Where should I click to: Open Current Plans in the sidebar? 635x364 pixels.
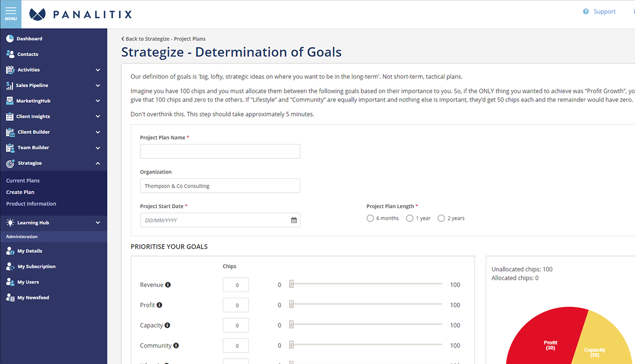[x=23, y=180]
